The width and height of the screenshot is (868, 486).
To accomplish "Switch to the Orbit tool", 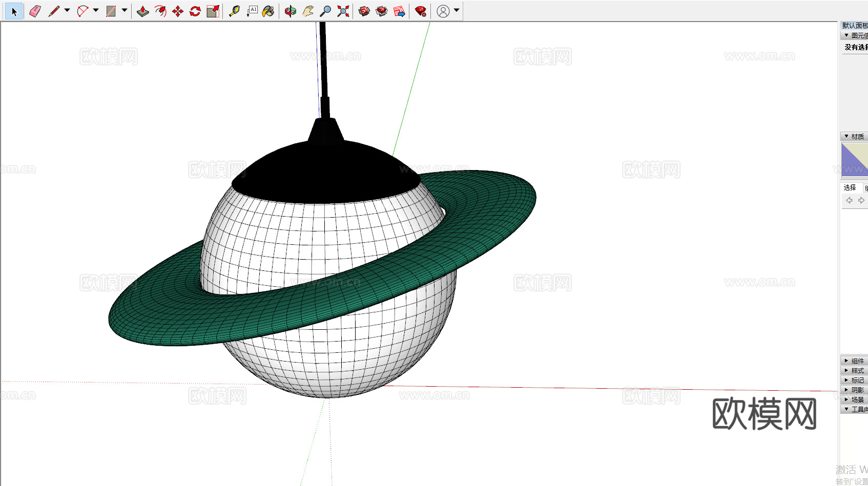I will tap(291, 11).
